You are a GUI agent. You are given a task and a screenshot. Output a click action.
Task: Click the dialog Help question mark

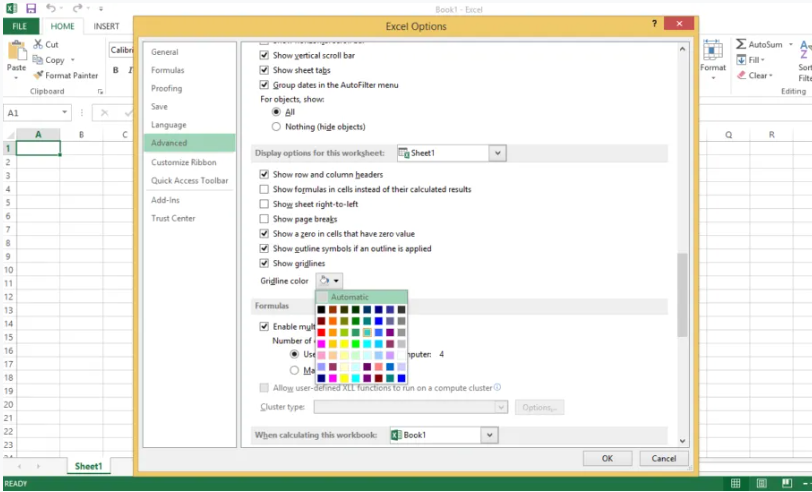[655, 23]
